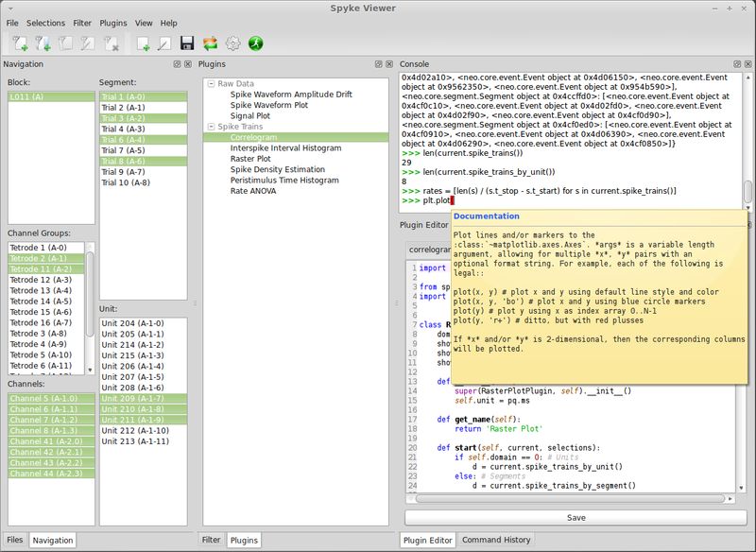Screen dimensions: 756x552
Task: Select block L011 (A)
Action: 51,96
